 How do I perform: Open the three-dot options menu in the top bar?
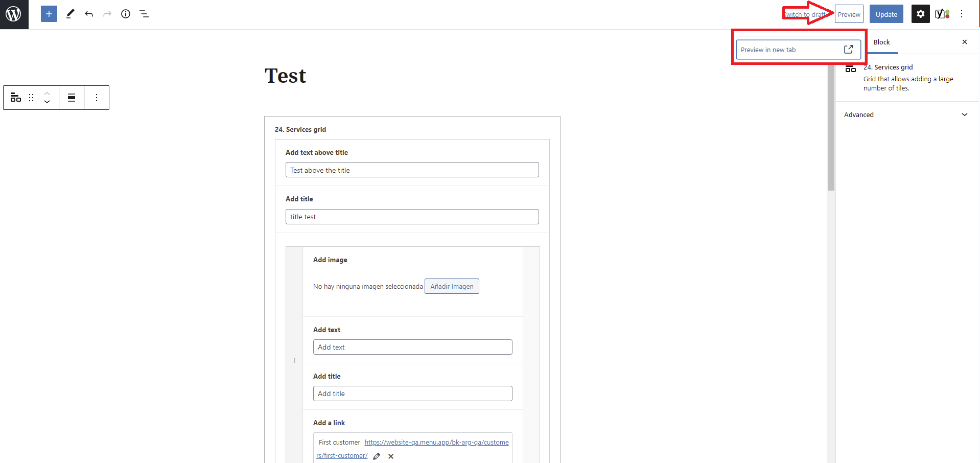pyautogui.click(x=962, y=14)
